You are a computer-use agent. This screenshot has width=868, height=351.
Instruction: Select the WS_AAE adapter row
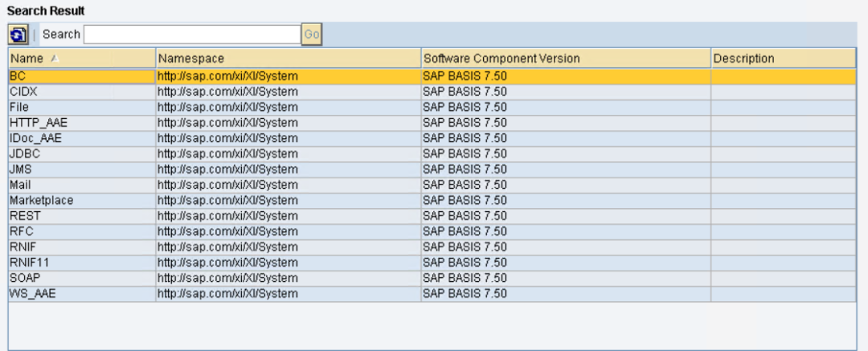(x=432, y=293)
